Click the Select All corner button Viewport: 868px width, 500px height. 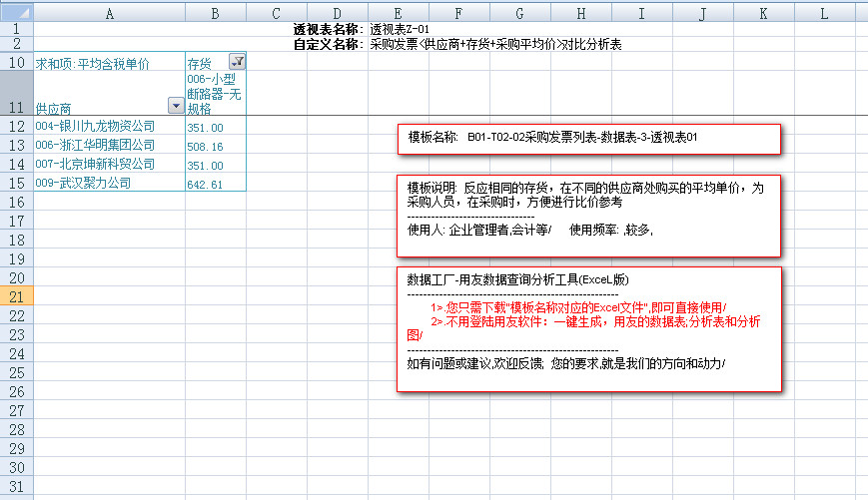(x=16, y=13)
